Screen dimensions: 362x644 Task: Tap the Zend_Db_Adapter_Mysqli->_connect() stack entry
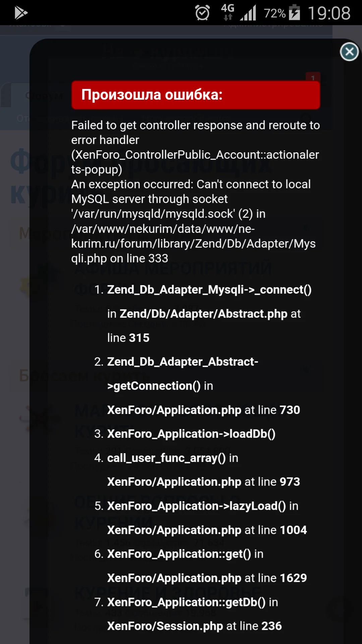coord(209,289)
